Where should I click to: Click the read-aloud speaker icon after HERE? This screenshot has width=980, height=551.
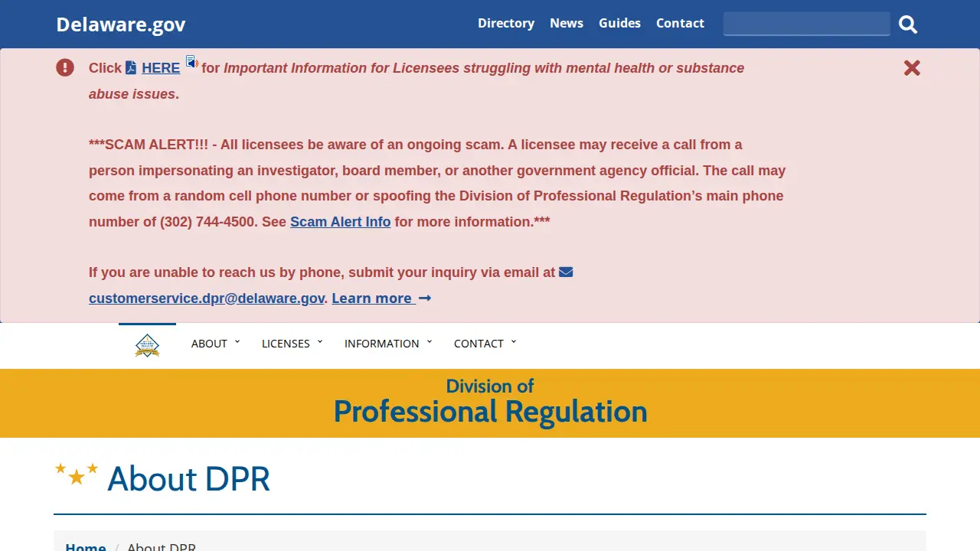tap(192, 62)
